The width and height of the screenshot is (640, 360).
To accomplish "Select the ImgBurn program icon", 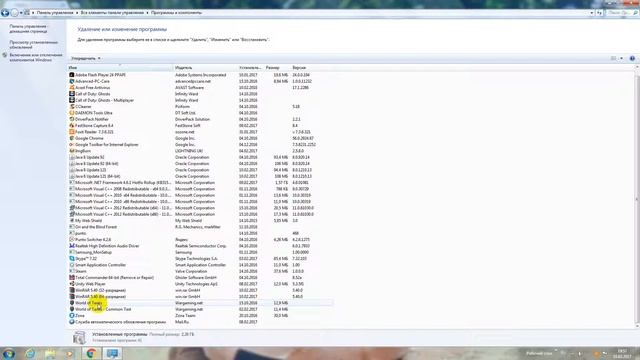I will pos(72,151).
